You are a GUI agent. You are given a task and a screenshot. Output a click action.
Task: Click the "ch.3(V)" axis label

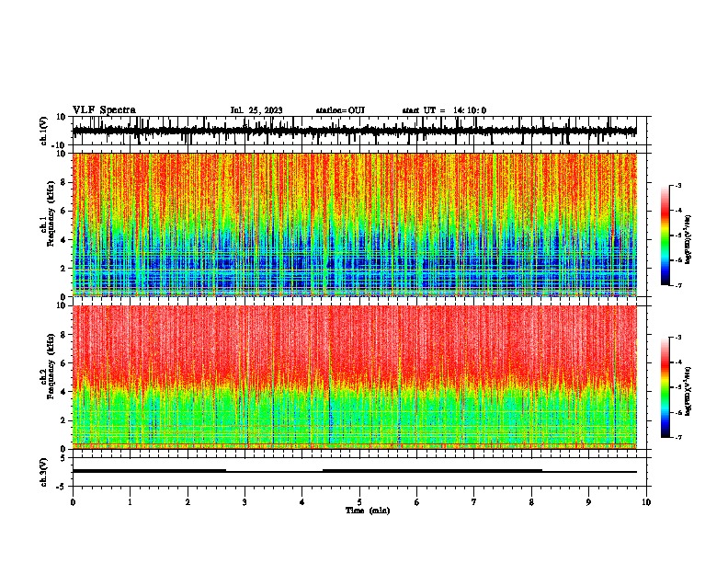click(44, 473)
